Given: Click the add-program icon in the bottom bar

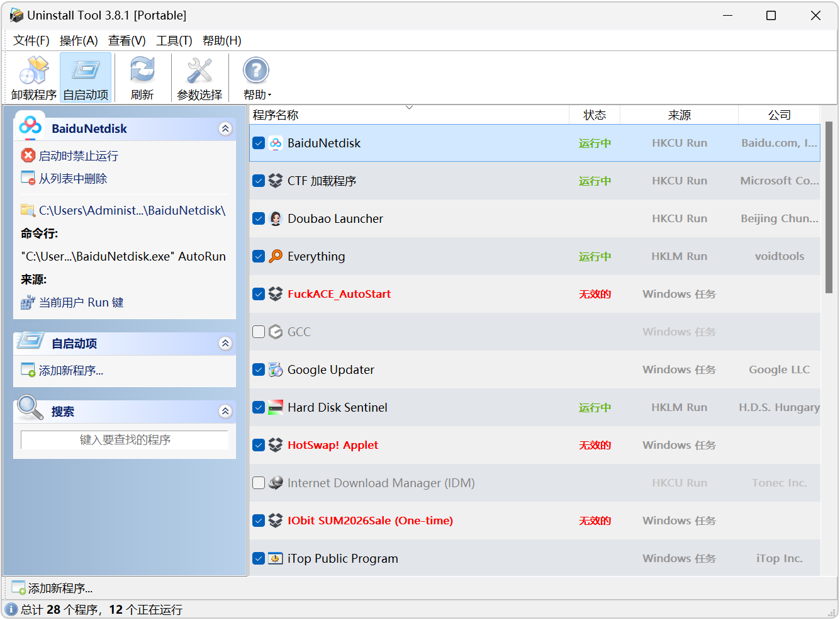Looking at the screenshot, I should [x=19, y=588].
